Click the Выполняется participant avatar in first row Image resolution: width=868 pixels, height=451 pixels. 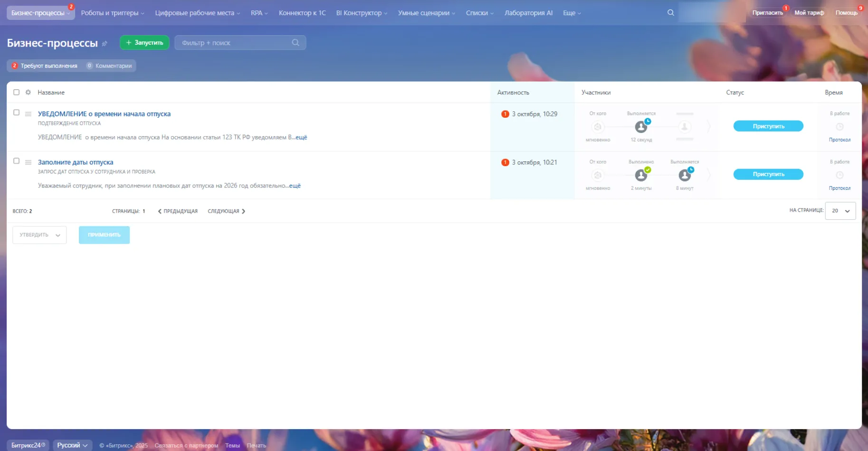click(641, 127)
